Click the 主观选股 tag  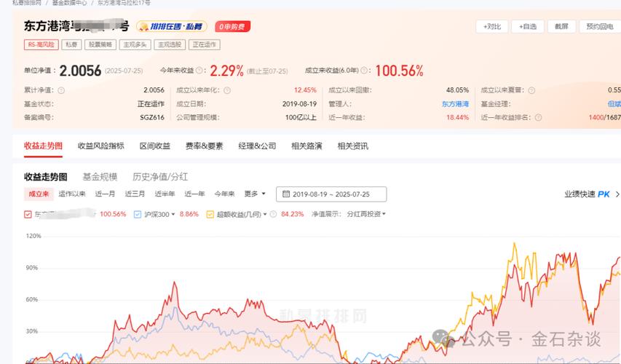tap(170, 44)
